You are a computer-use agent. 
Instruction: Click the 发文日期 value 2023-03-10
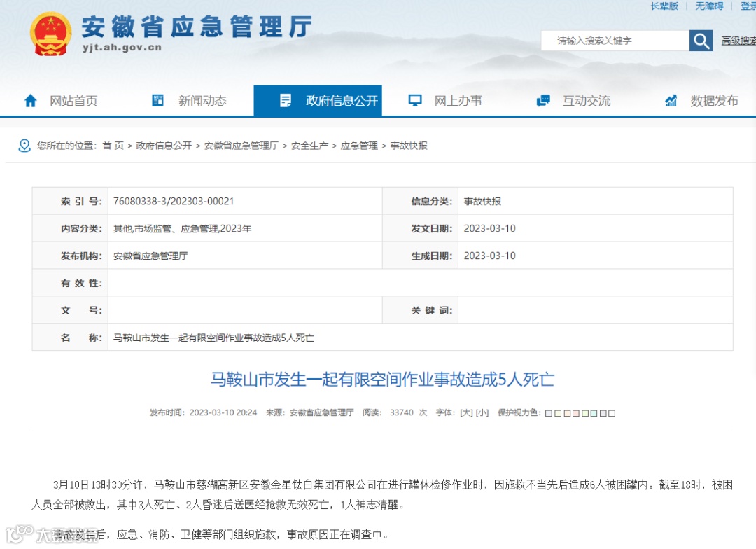tap(489, 229)
